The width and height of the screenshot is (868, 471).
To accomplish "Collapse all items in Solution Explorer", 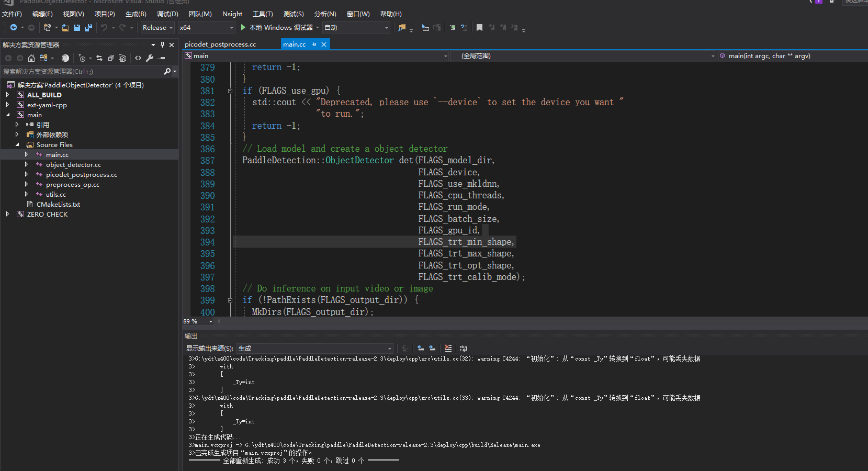I will pyautogui.click(x=111, y=58).
